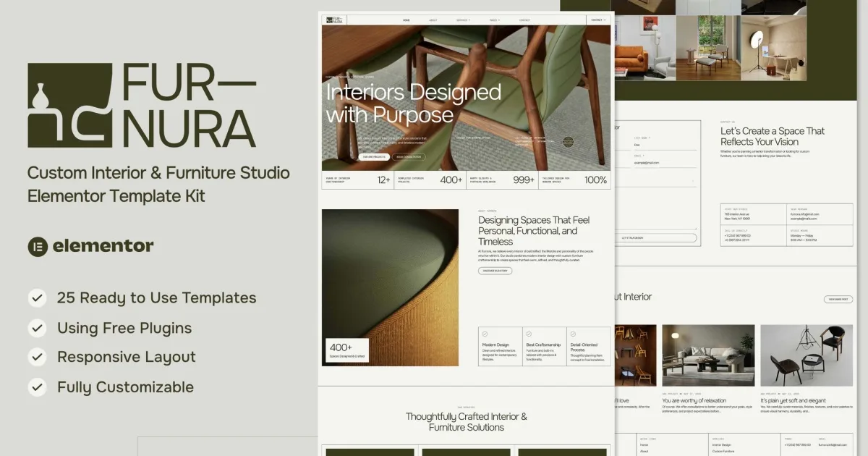Click the checkmark beside Responsive Layout
This screenshot has width=868, height=456.
pyautogui.click(x=37, y=357)
